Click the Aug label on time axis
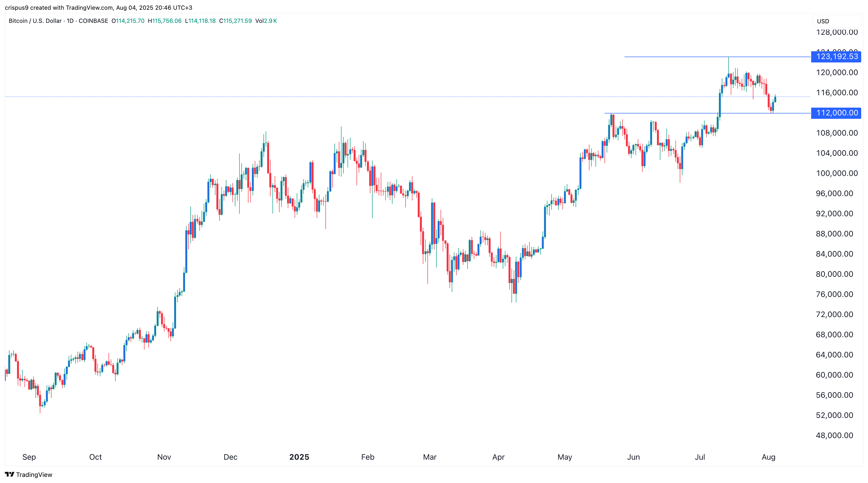The width and height of the screenshot is (868, 483). tap(768, 457)
